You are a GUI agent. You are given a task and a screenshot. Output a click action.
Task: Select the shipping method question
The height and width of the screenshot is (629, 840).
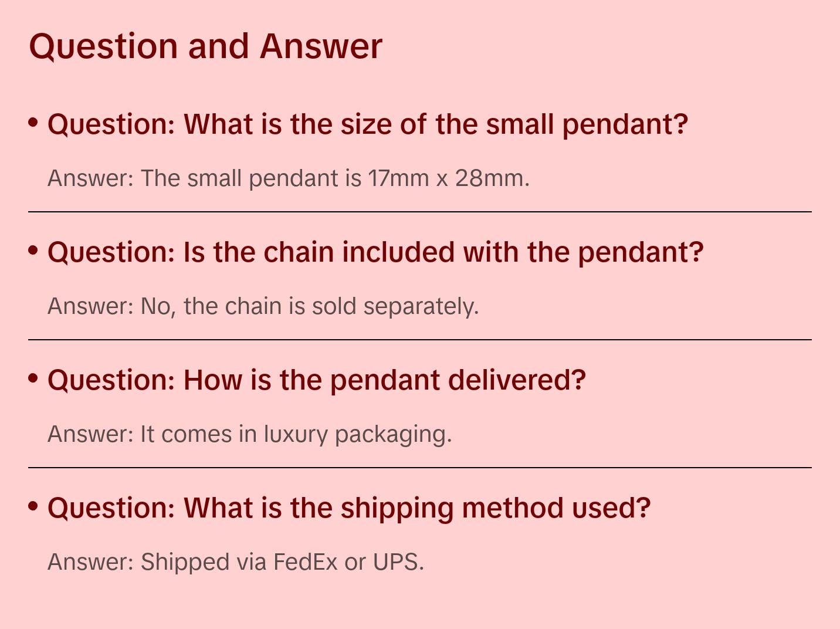pos(349,508)
